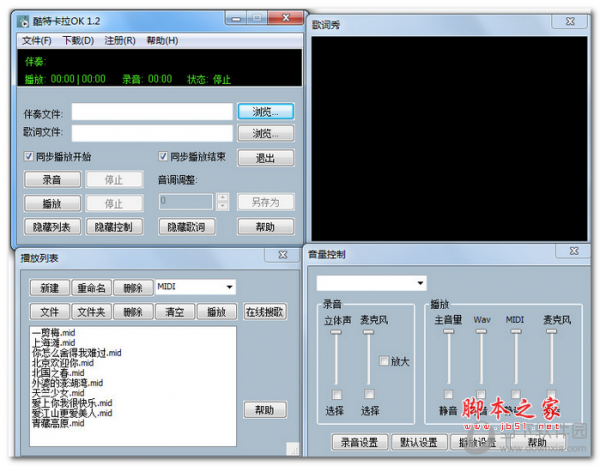Viewport: 600px width, 466px height.
Task: Click the 在线搜歌 online search button
Action: [265, 312]
